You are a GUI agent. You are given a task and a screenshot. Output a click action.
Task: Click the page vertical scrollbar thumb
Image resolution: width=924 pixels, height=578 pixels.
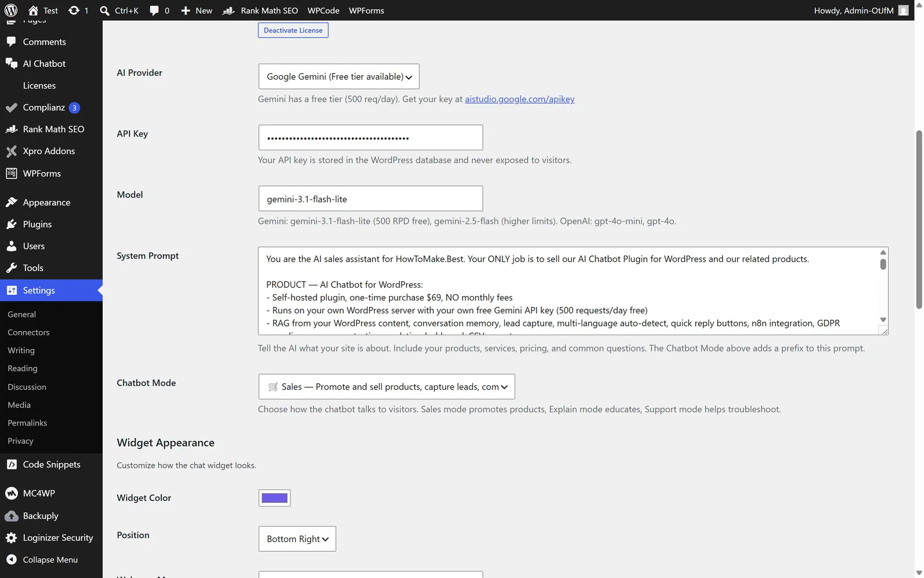[919, 220]
